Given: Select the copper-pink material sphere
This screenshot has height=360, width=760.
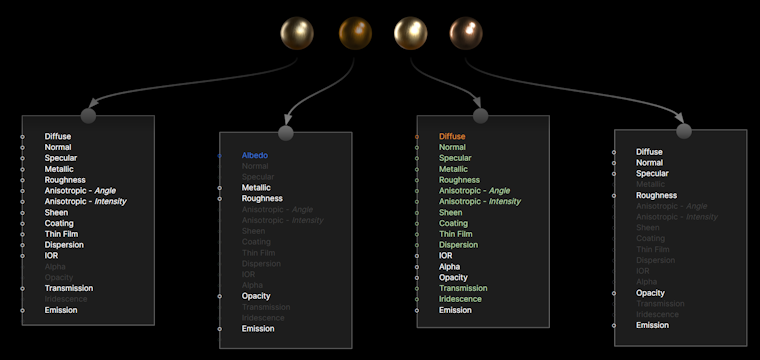Looking at the screenshot, I should click(x=466, y=33).
